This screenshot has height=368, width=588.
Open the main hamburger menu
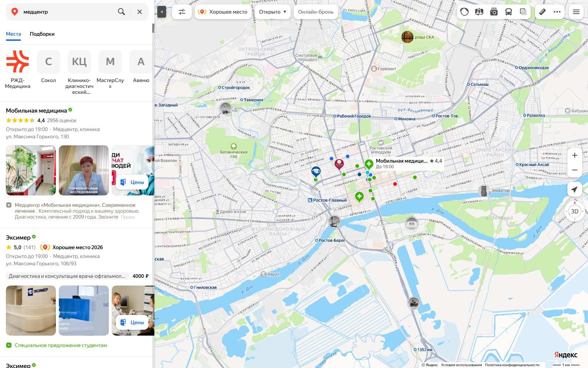pos(576,12)
